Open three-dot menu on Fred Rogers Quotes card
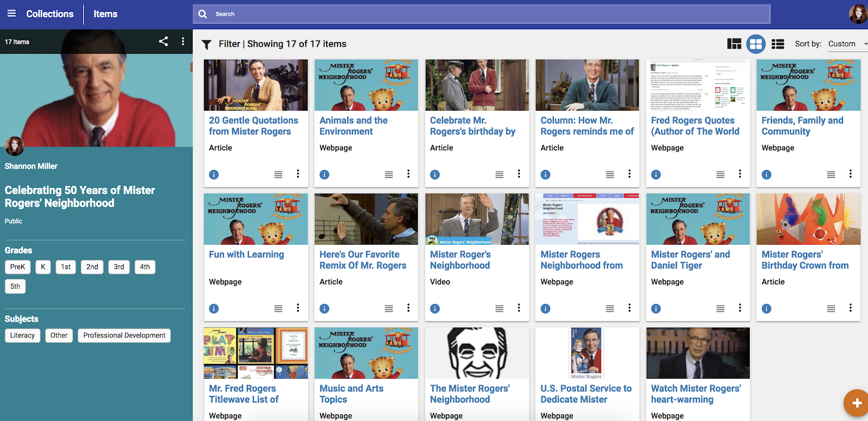Image resolution: width=868 pixels, height=421 pixels. coord(740,174)
